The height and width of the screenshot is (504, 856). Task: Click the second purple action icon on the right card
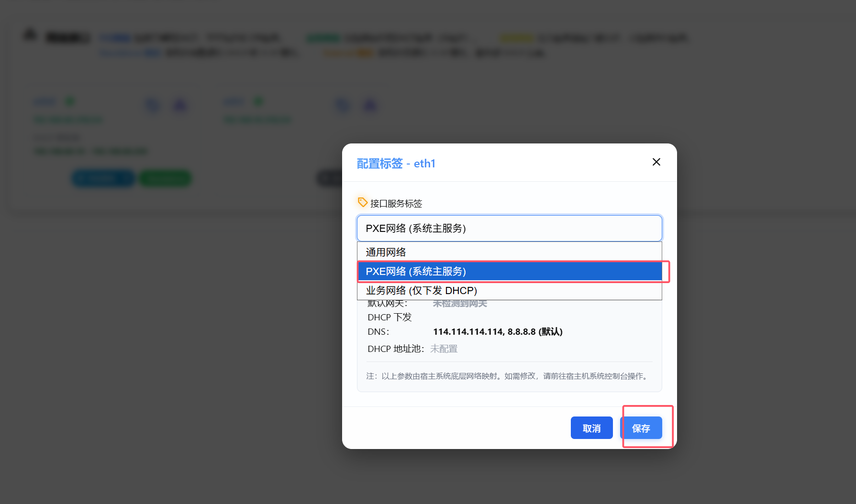click(x=370, y=105)
